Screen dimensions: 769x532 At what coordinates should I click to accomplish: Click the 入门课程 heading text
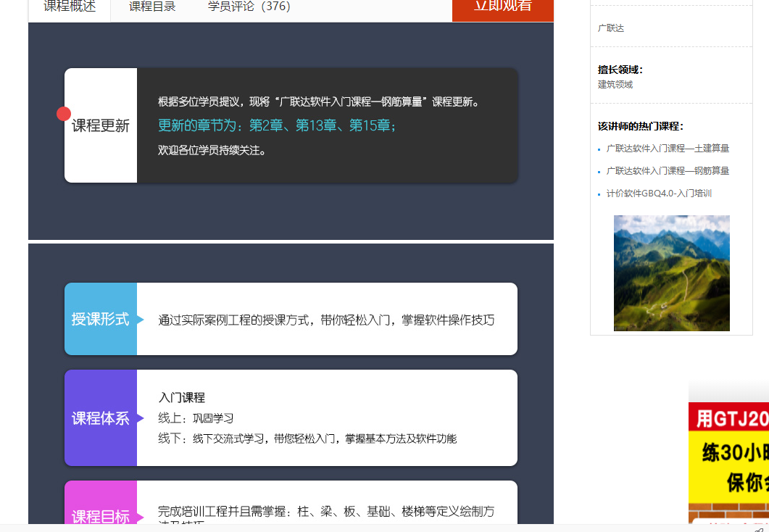click(181, 397)
